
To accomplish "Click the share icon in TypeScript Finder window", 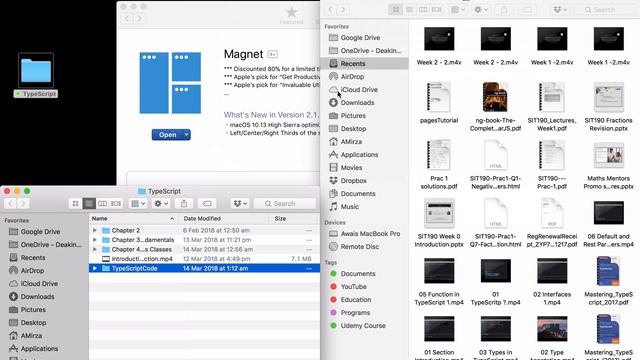I will point(184,203).
